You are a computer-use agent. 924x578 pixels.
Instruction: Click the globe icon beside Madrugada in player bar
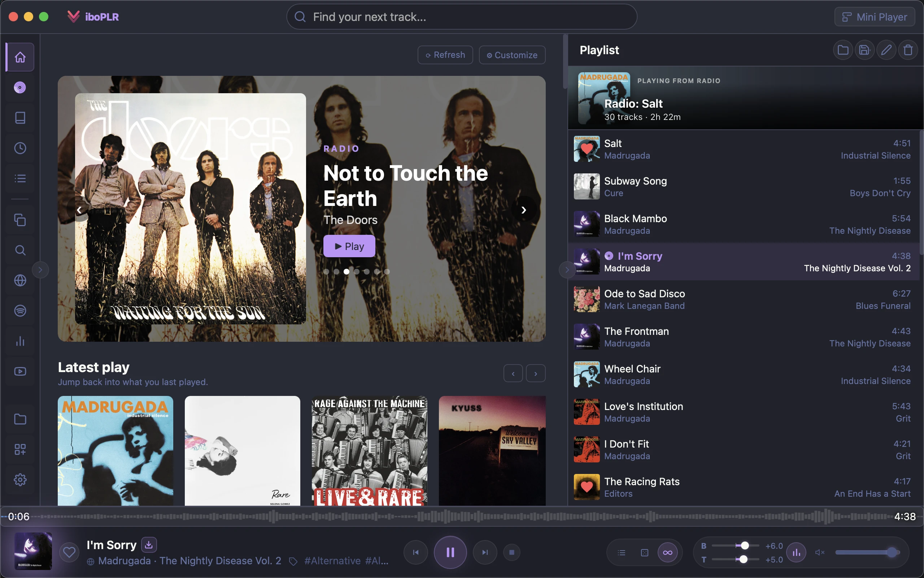[x=91, y=561]
